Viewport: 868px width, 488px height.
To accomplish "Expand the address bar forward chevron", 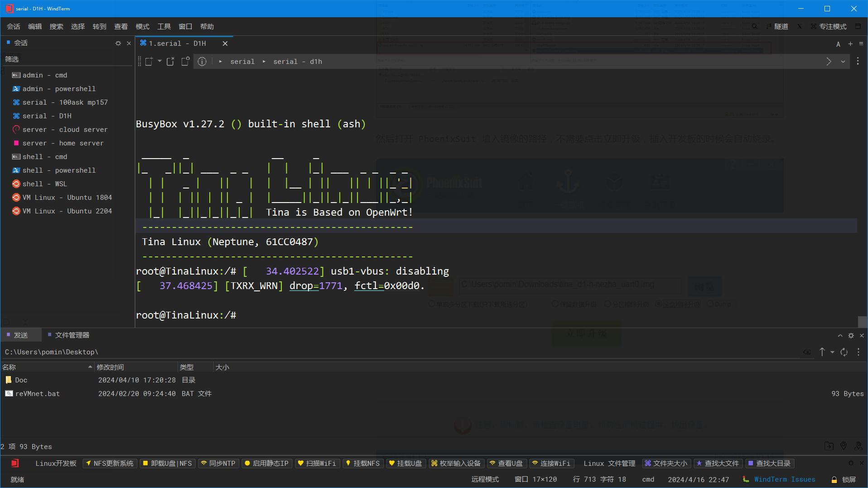I will click(x=829, y=62).
